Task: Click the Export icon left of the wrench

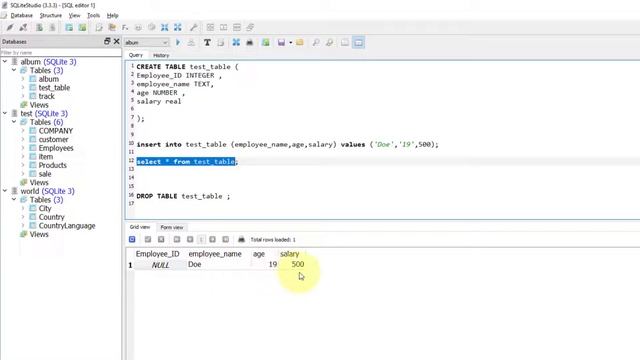Action: pyautogui.click(x=178, y=27)
